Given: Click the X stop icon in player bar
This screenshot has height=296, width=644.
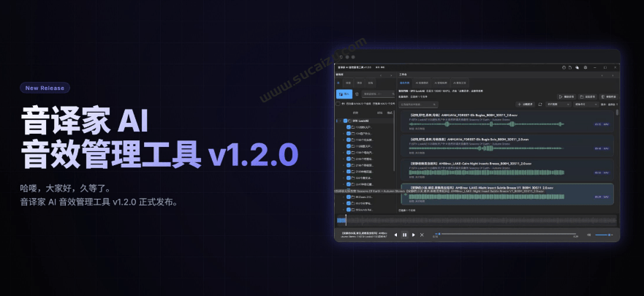Looking at the screenshot, I should pos(422,235).
